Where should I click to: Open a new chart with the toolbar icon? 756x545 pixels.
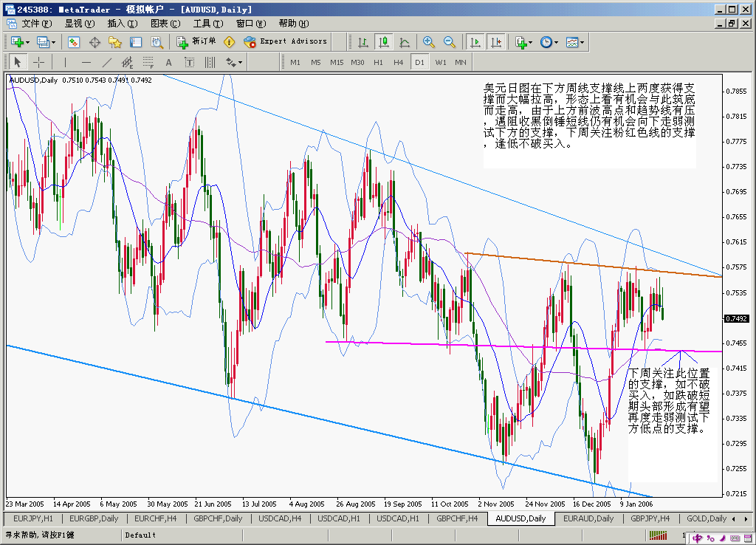click(x=18, y=42)
